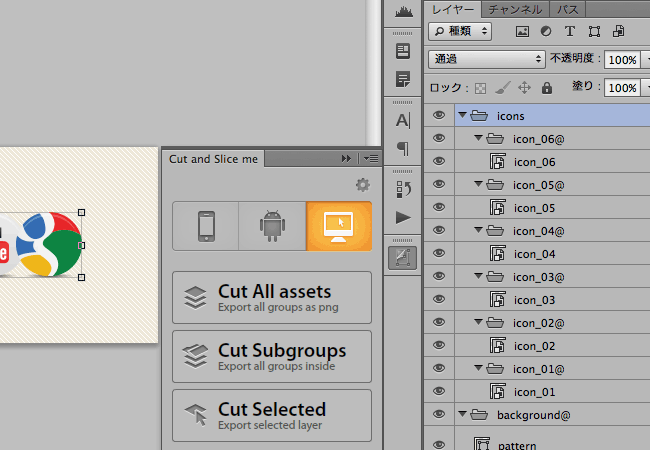Open the 通過 blend mode dropdown
This screenshot has width=650, height=450.
click(x=486, y=59)
